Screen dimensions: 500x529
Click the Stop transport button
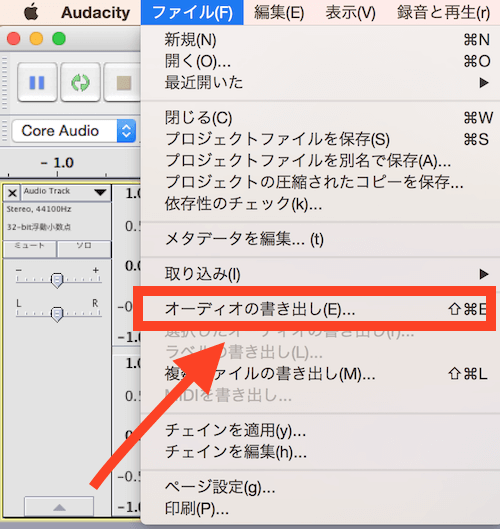[122, 82]
